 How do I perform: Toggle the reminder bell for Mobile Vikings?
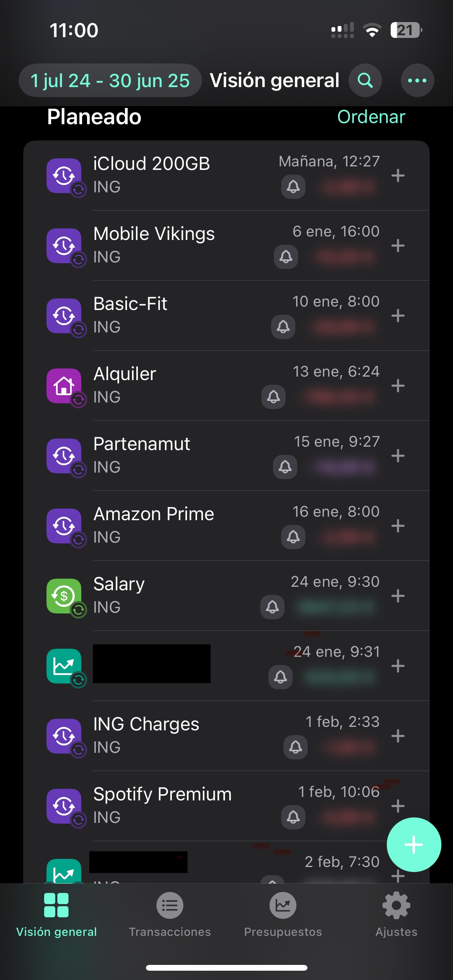[286, 257]
